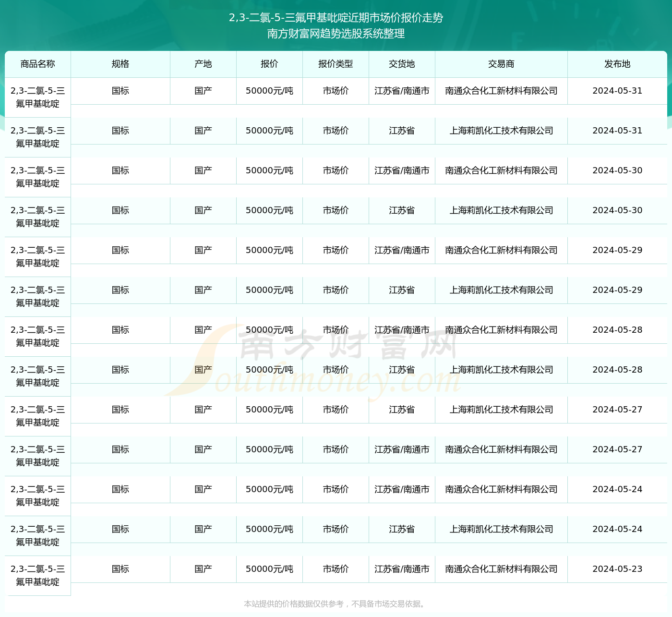Image resolution: width=672 pixels, height=617 pixels.
Task: Click 市场价 in the 南通众合 2024-05-30 row
Action: pyautogui.click(x=336, y=170)
